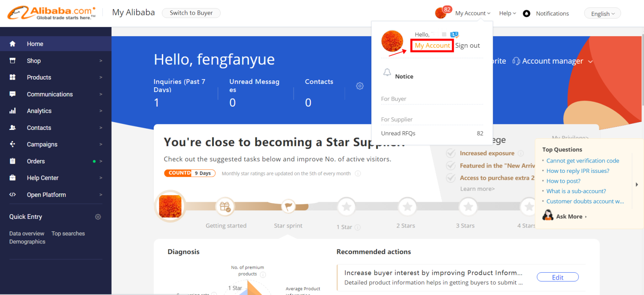
Task: Click the Communications chat icon
Action: coord(12,94)
